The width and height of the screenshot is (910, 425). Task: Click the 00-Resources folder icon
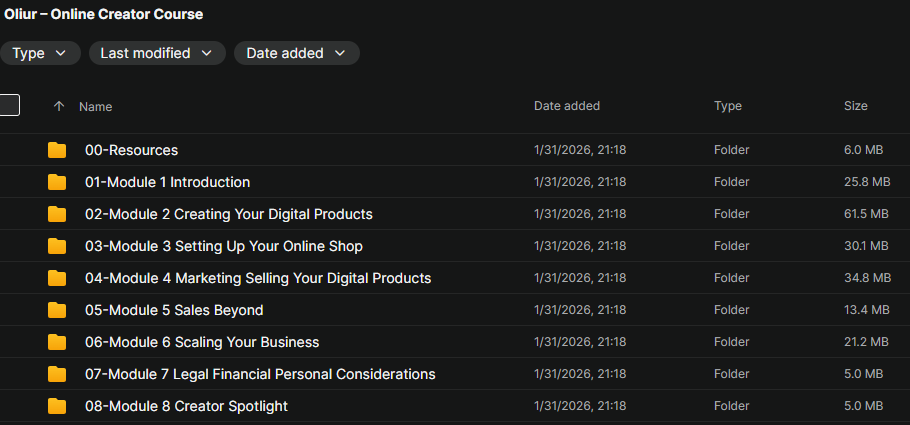tap(57, 150)
